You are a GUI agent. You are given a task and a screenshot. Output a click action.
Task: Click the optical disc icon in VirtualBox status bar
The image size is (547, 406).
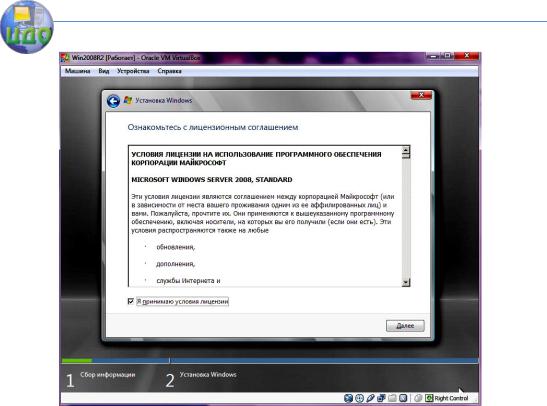pos(359,398)
